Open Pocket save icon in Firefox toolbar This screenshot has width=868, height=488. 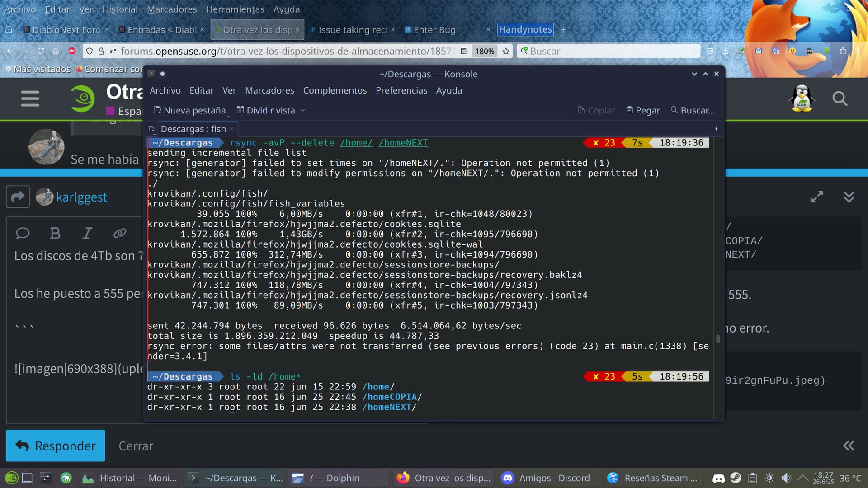[710, 51]
